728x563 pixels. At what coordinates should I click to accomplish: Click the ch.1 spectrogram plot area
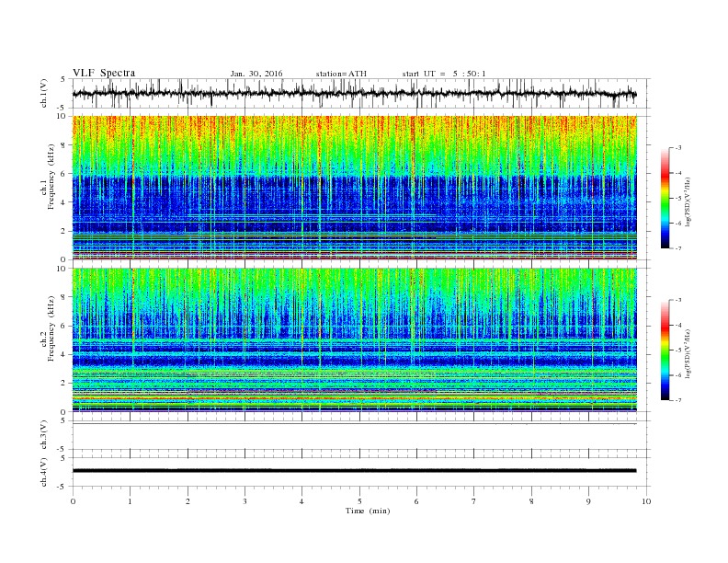coord(354,188)
